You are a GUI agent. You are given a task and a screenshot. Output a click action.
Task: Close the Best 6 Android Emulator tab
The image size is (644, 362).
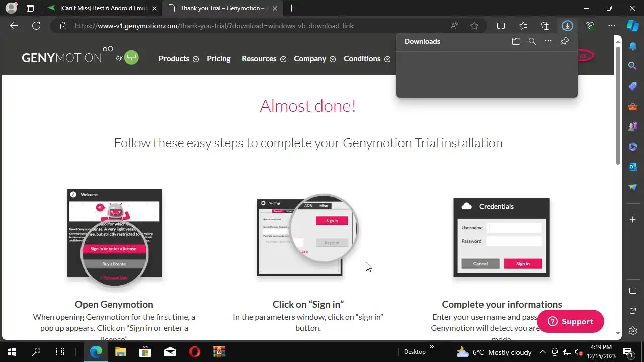coord(154,8)
